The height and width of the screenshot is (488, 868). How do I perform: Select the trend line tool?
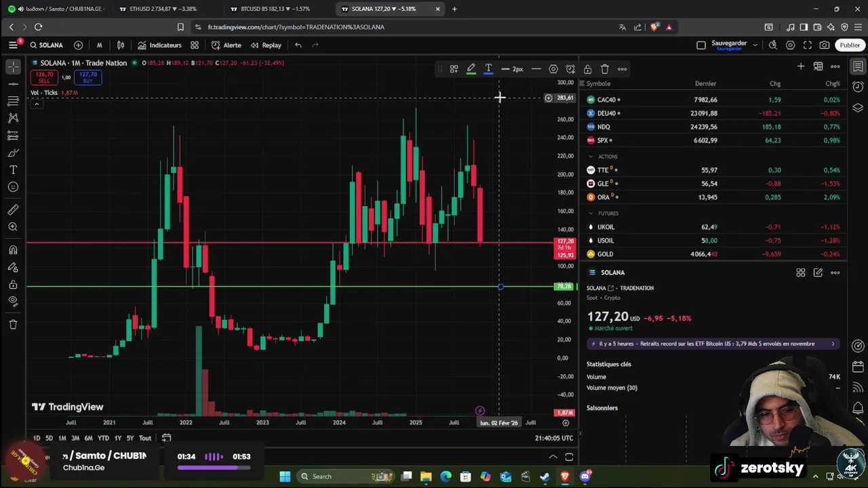[x=13, y=84]
